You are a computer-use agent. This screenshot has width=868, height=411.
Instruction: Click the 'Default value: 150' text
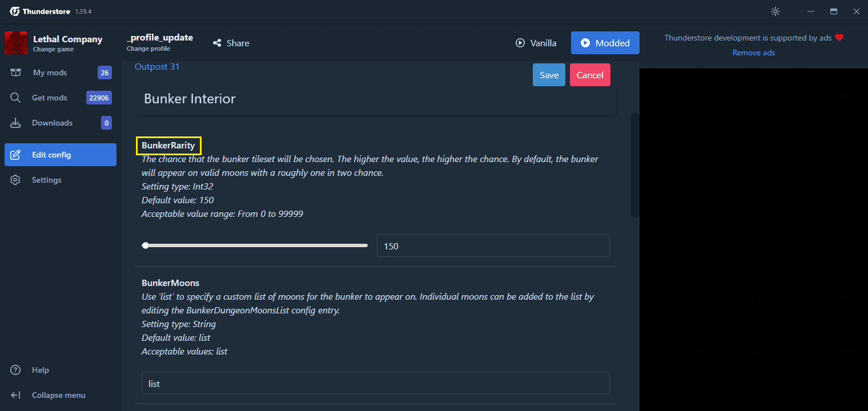click(178, 200)
